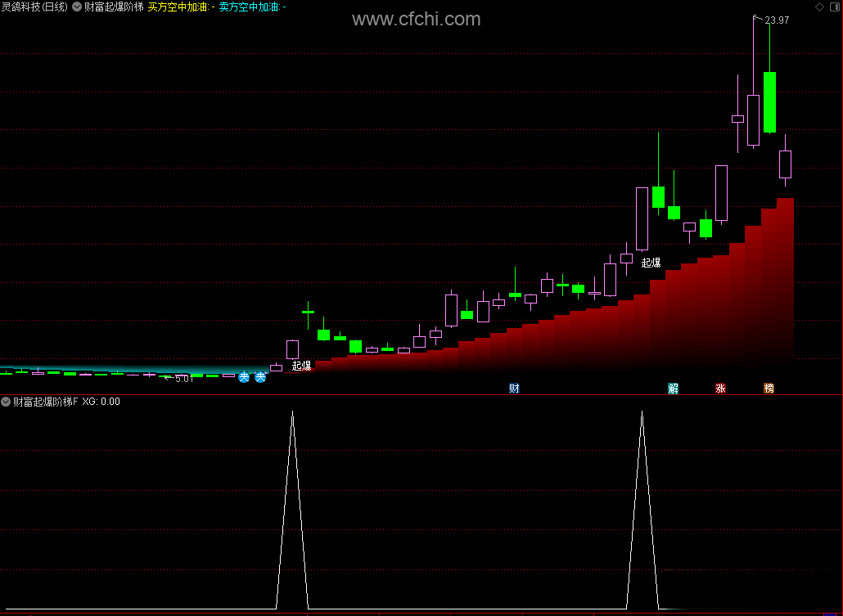Click the left 夹 round marker
This screenshot has height=616, width=843.
tap(244, 377)
